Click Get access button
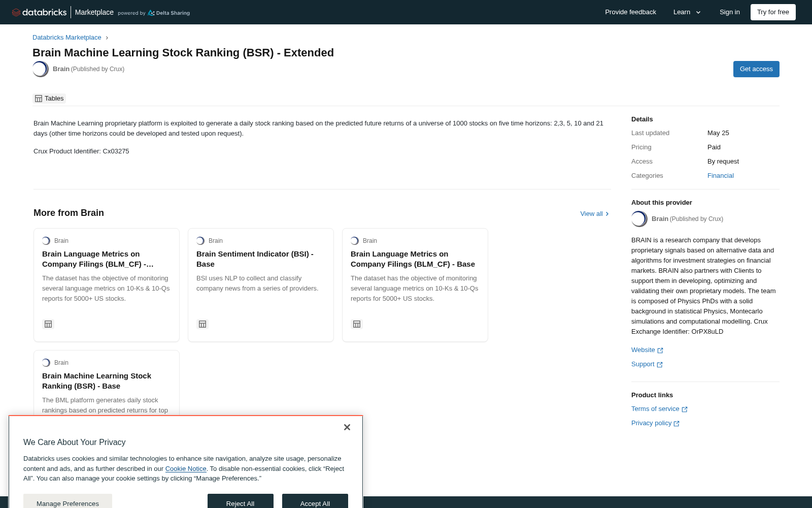Screen dimensions: 812x508 756,69
